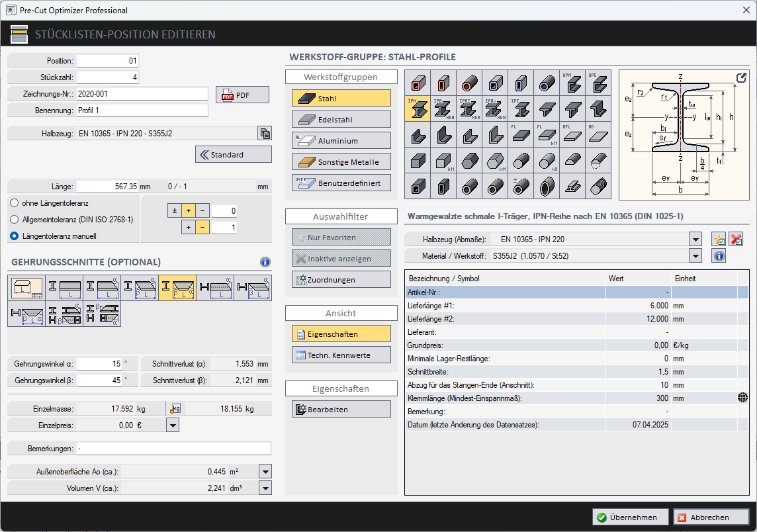Choose the straight cut I-view miter icon
Viewport: 757px width, 532px height.
pos(64,288)
